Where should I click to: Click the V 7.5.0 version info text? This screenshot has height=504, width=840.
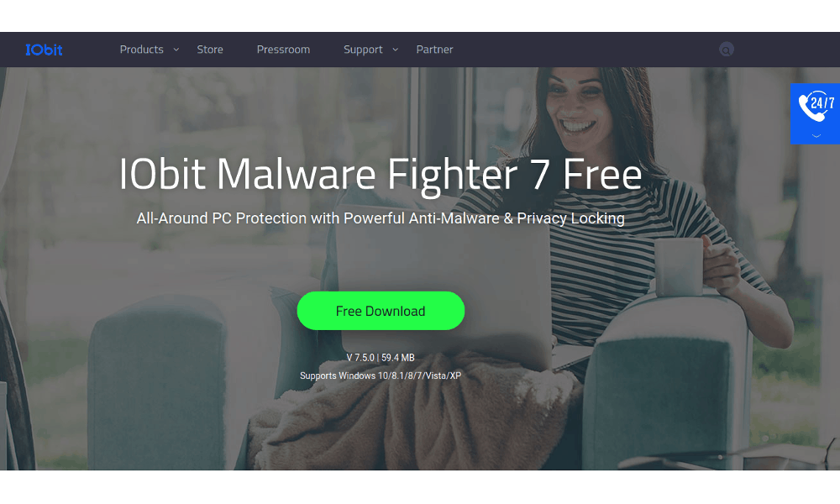[x=381, y=357]
